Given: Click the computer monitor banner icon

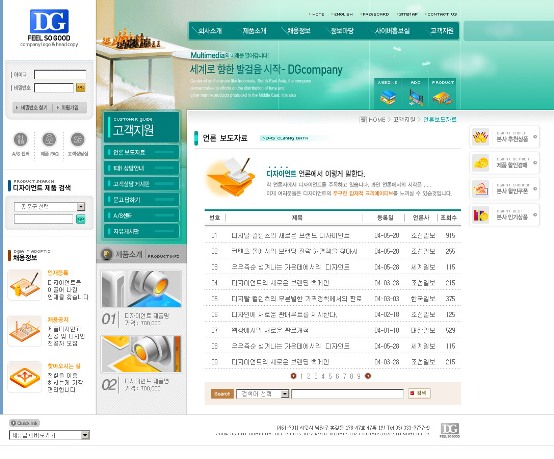Looking at the screenshot, I should 416,97.
